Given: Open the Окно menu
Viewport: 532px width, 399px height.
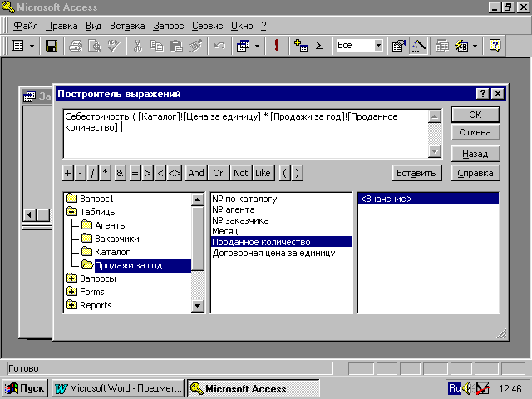Looking at the screenshot, I should point(242,26).
